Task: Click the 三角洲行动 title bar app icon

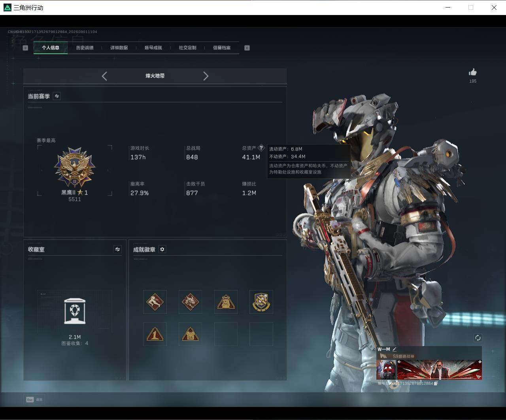Action: (7, 8)
